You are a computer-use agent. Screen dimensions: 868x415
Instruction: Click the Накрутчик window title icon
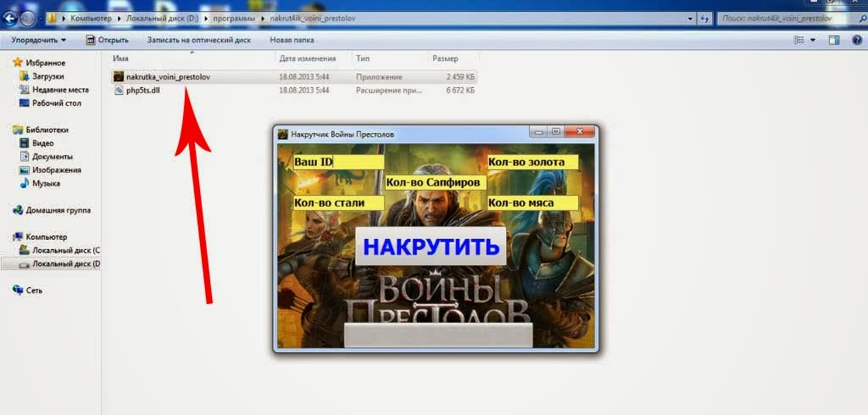click(x=283, y=134)
